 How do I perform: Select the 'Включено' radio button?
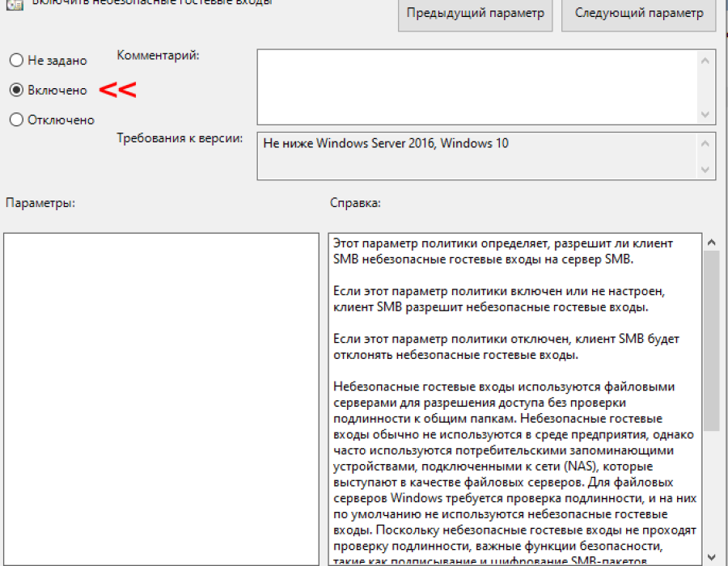tap(16, 90)
